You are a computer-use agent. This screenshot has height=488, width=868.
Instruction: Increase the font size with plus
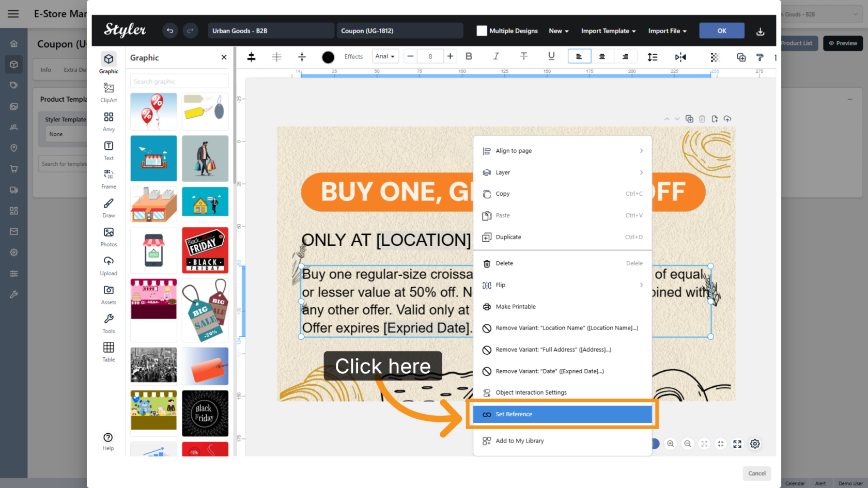(x=450, y=56)
